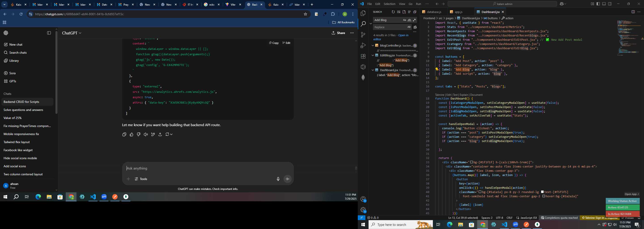Click the #1f1f1f color swatch in code
The height and width of the screenshot is (229, 644).
[x=471, y=162]
